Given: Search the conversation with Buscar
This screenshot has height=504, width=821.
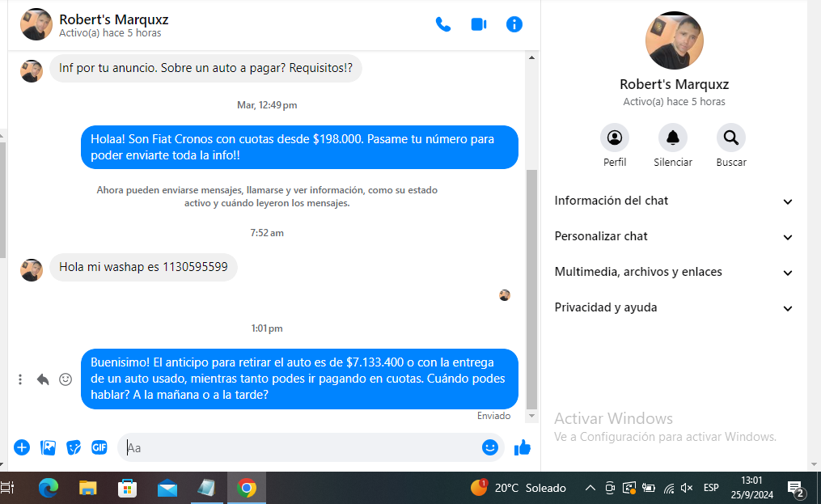Looking at the screenshot, I should click(730, 138).
